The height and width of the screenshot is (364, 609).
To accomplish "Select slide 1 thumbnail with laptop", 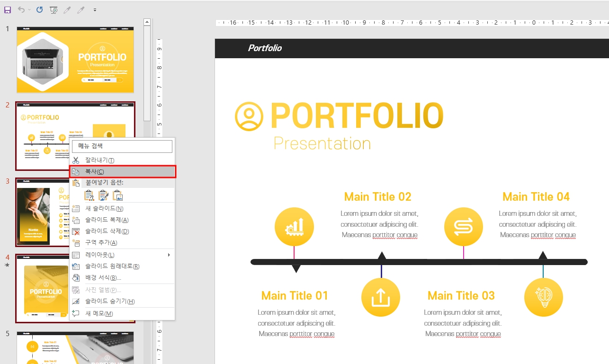I will coord(75,60).
